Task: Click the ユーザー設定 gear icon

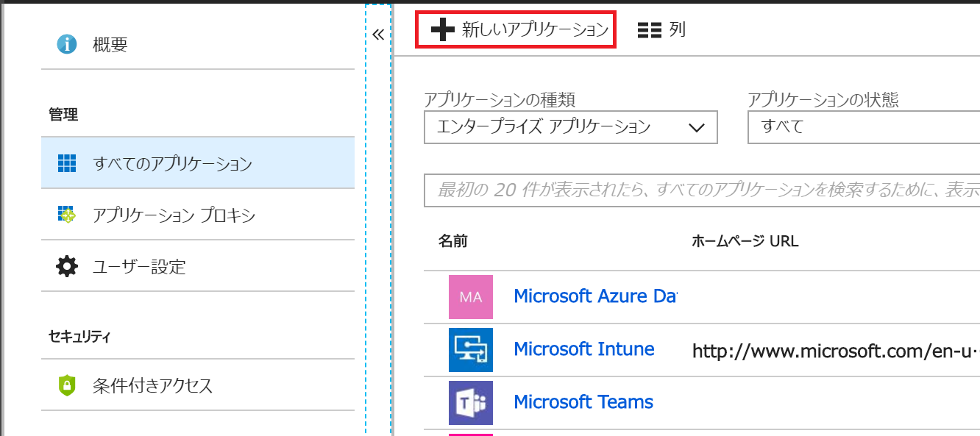Action: tap(67, 266)
